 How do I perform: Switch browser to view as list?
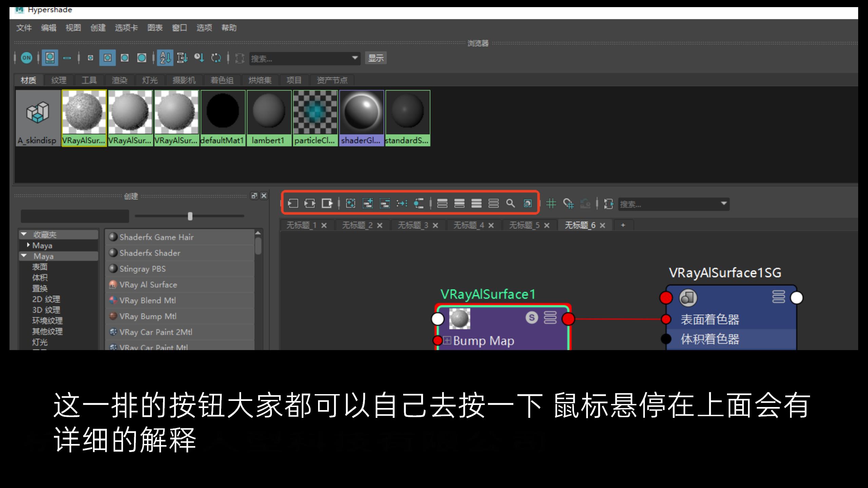tap(67, 58)
